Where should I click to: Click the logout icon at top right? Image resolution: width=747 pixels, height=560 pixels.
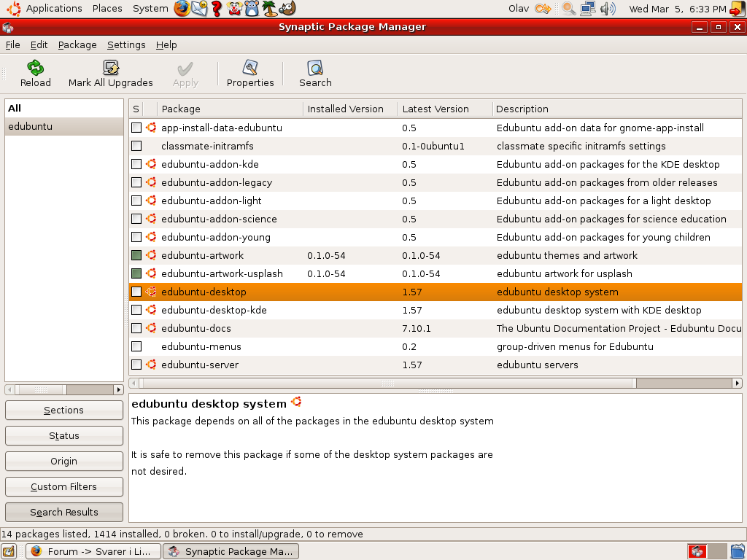click(738, 9)
